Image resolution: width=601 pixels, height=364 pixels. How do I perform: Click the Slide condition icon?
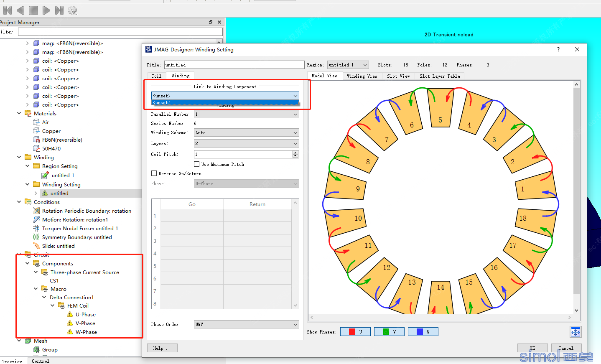(36, 246)
